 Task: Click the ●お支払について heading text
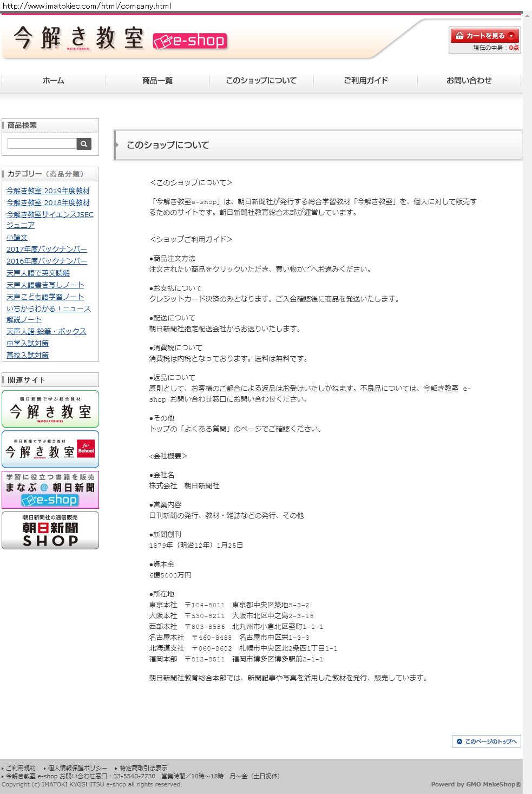coord(176,288)
